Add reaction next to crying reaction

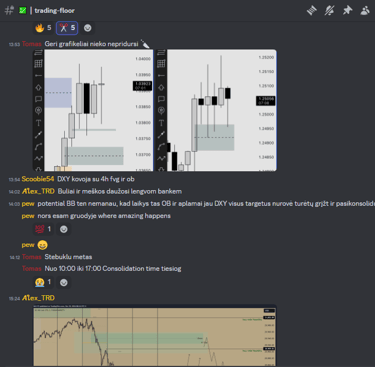click(64, 282)
